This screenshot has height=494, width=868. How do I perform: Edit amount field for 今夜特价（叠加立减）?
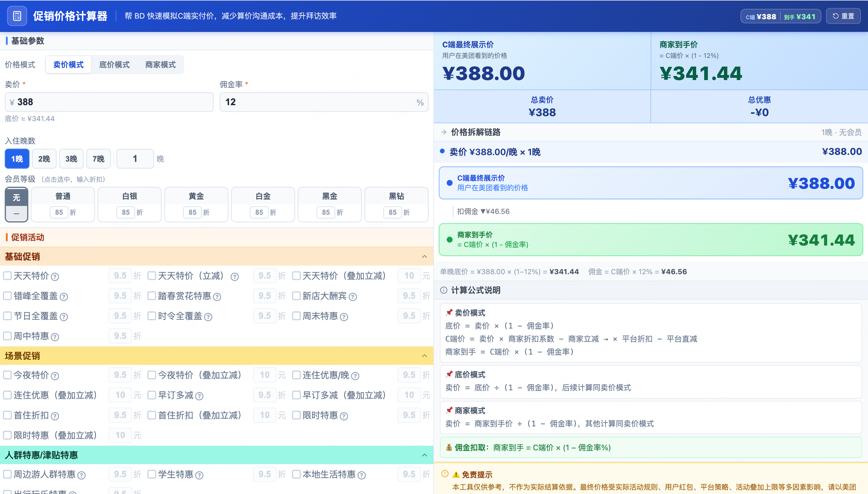pyautogui.click(x=264, y=375)
